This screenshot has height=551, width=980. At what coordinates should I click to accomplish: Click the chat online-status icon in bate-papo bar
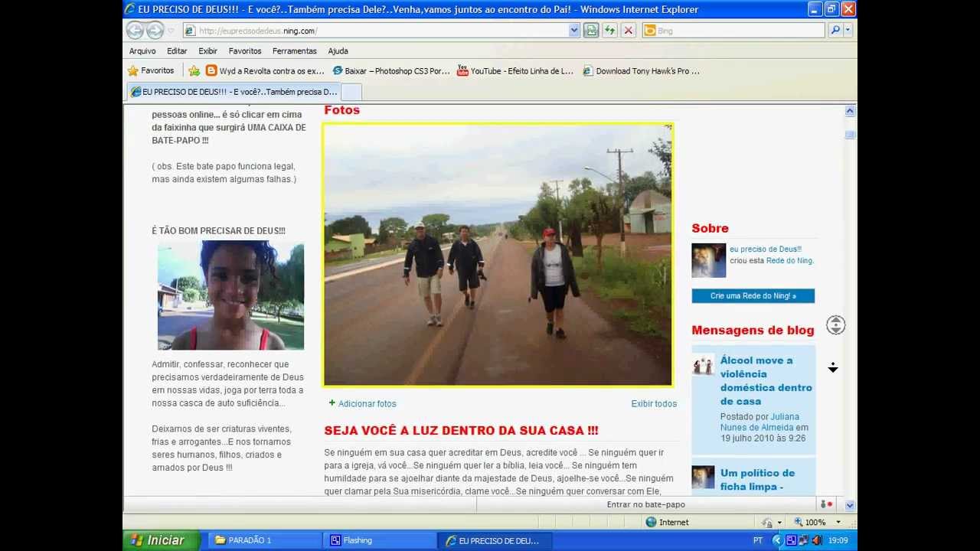click(826, 504)
